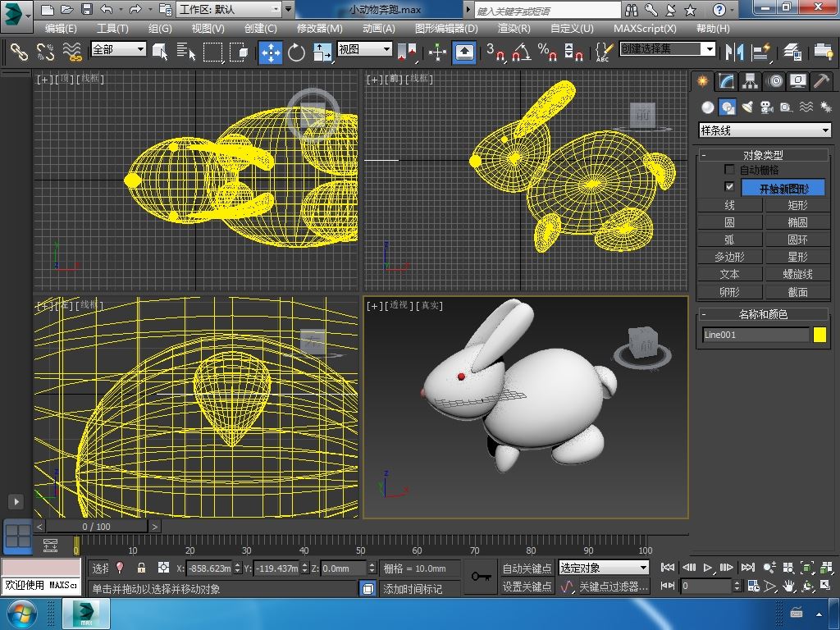Open the Layer Manager icon
Viewport: 840px width, 630px height.
click(792, 52)
